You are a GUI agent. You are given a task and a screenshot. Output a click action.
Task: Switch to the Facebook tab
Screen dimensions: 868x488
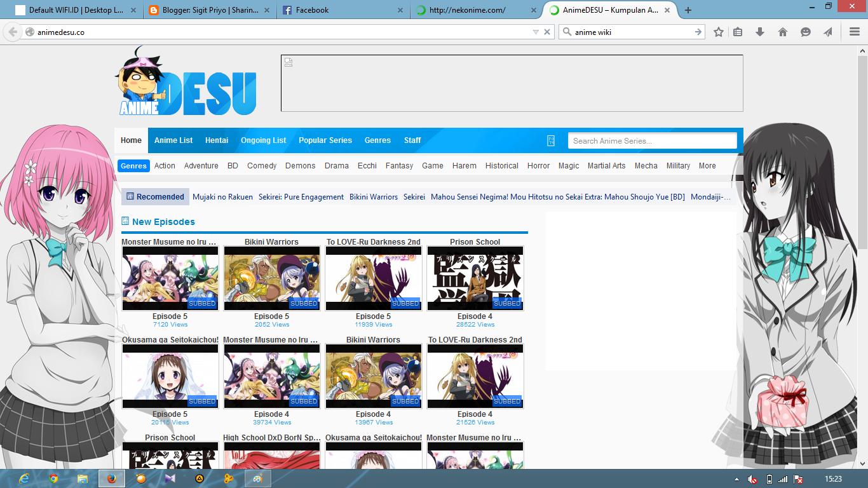[x=342, y=10]
